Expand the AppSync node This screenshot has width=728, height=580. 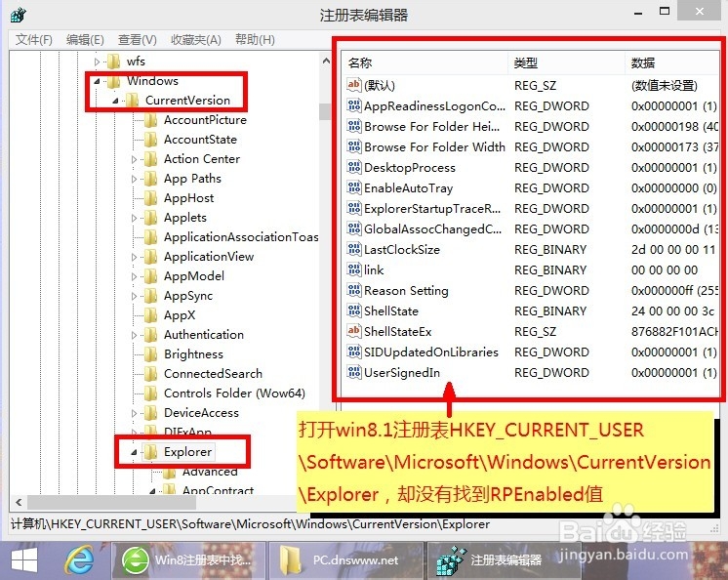(x=134, y=296)
